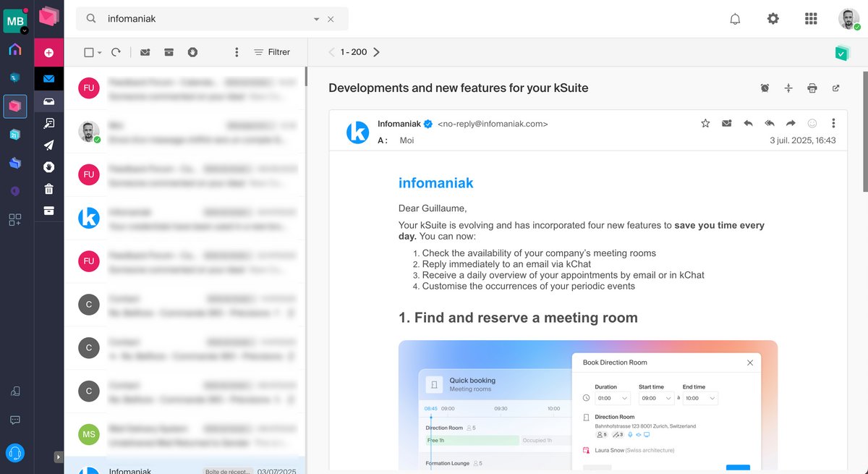Open the MB organization switcher dropdown

click(x=25, y=31)
